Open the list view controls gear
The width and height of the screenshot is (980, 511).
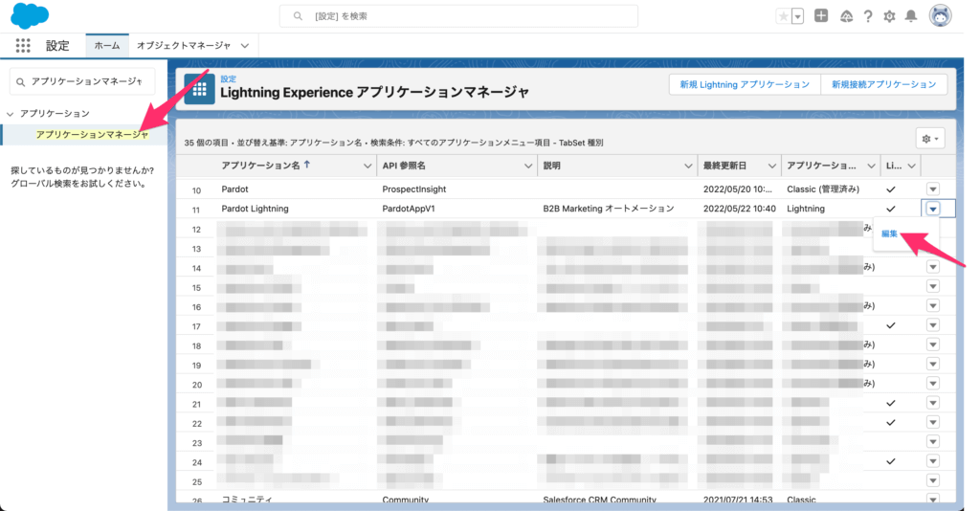pos(930,139)
